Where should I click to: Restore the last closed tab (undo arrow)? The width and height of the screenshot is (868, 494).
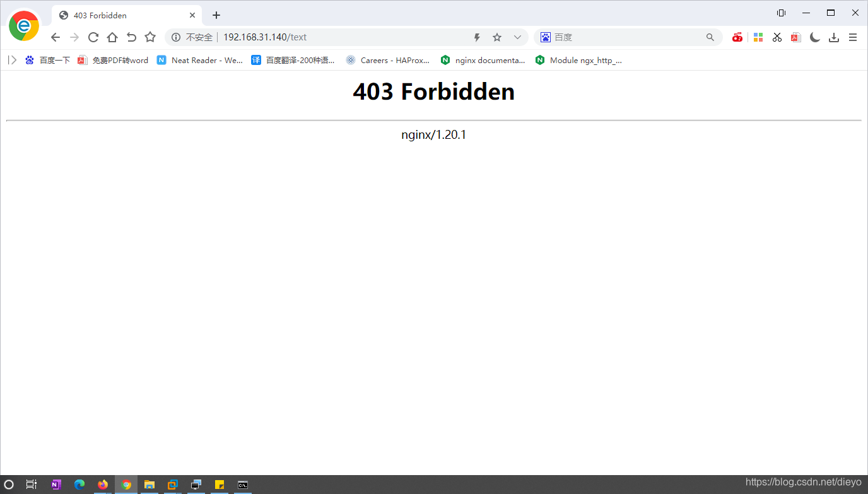131,37
